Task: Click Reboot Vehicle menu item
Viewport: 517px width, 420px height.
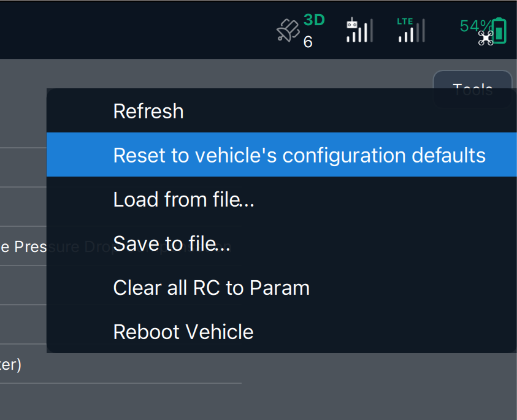Action: [x=183, y=332]
